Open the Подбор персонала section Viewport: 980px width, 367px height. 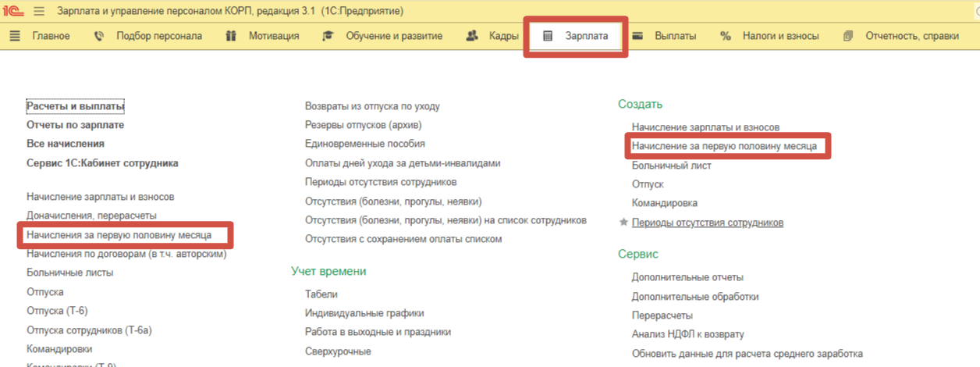coord(159,36)
